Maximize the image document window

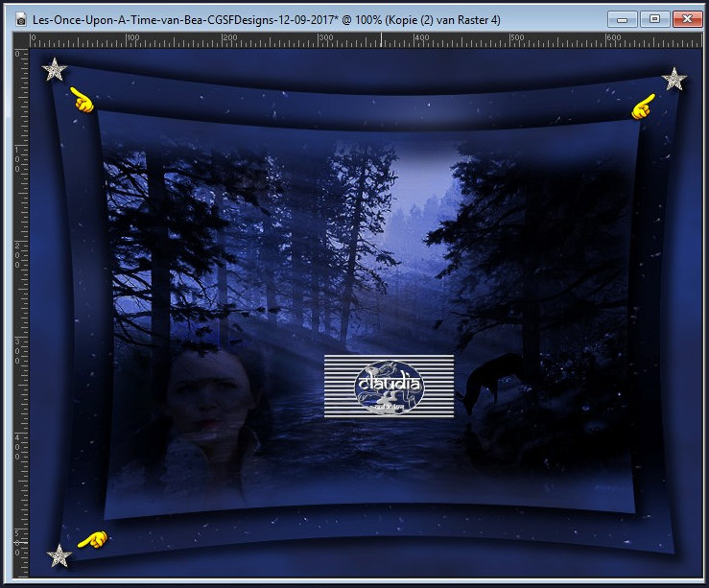tap(654, 19)
